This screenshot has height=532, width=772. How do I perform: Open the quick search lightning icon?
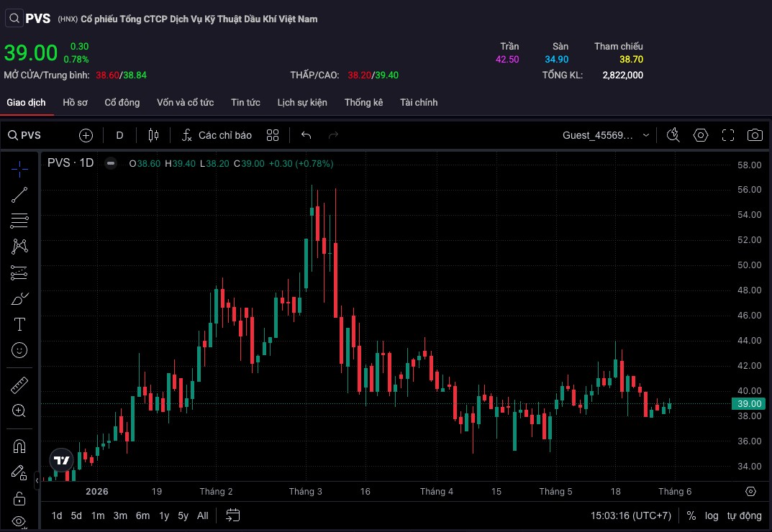point(673,135)
